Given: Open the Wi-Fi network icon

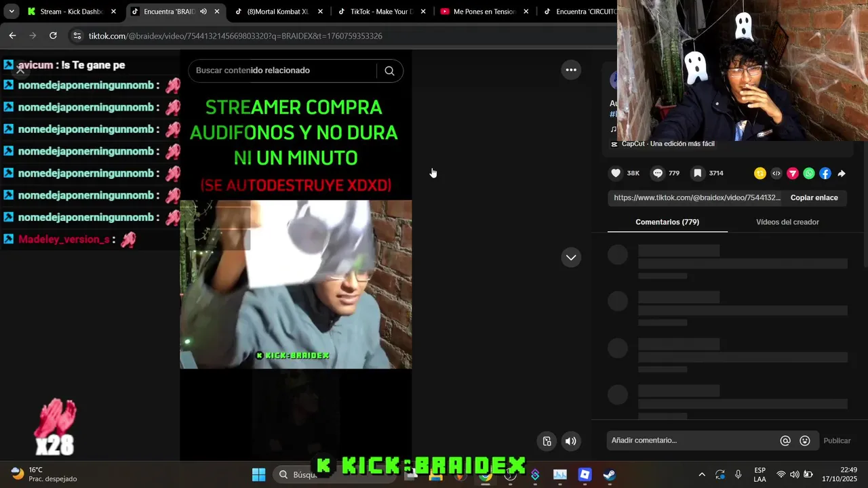Looking at the screenshot, I should coord(781,474).
